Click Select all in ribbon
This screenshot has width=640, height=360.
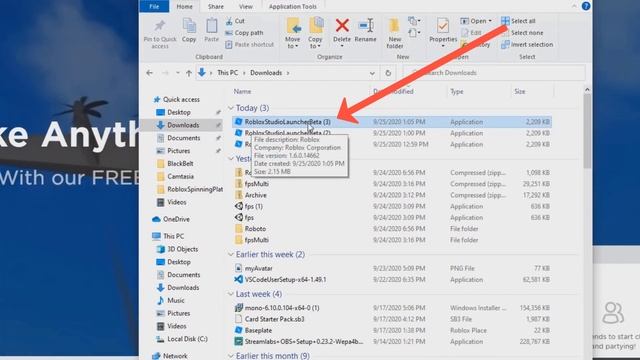pyautogui.click(x=518, y=21)
